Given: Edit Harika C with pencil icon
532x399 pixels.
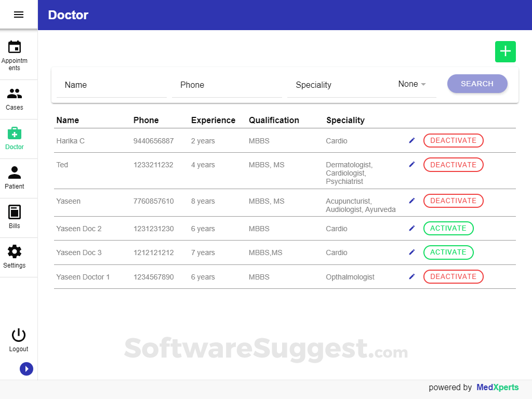Looking at the screenshot, I should tap(412, 140).
